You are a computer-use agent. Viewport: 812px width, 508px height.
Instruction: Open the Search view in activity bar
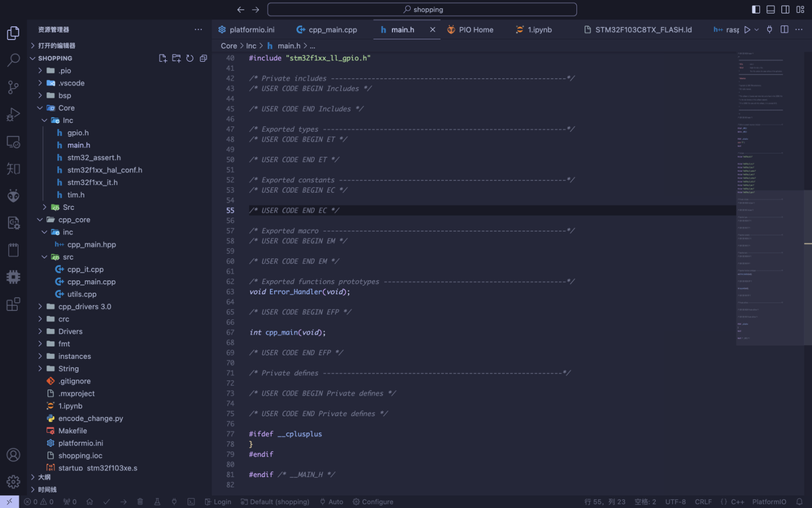13,60
